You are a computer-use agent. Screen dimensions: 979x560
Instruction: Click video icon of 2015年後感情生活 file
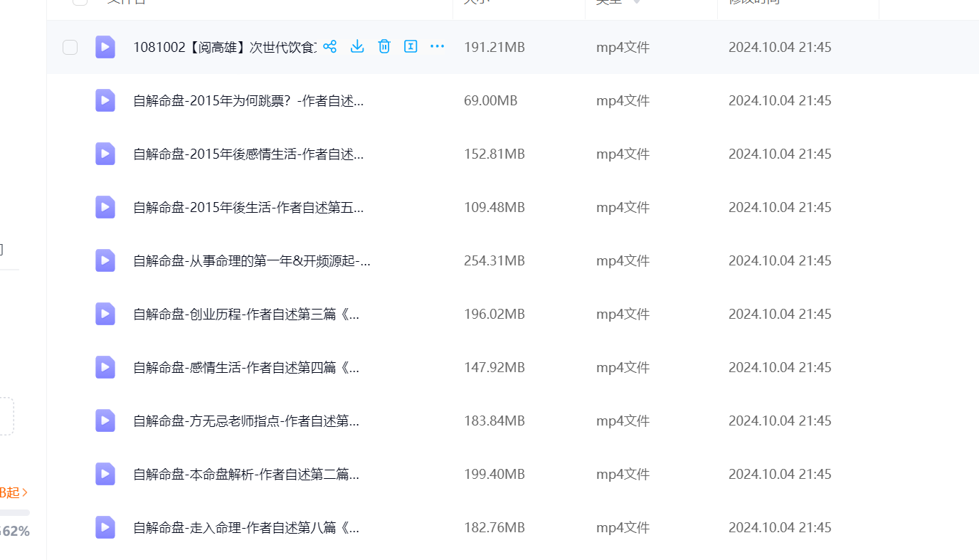105,154
